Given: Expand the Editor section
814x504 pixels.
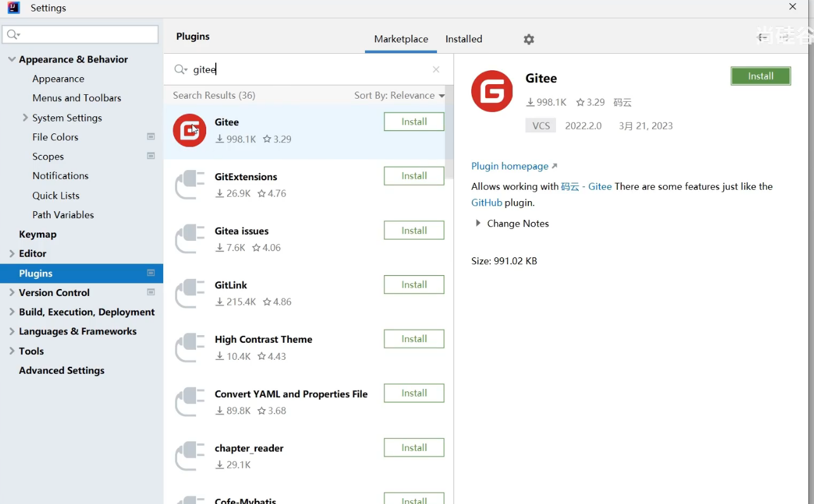Looking at the screenshot, I should 11,254.
